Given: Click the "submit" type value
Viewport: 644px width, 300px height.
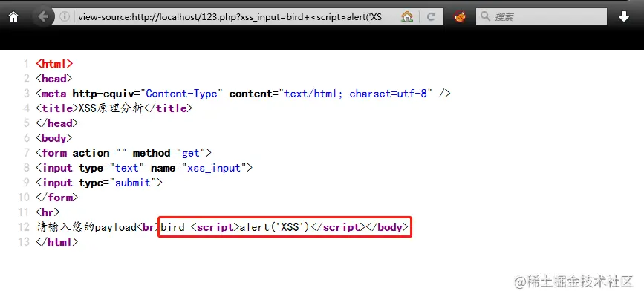Looking at the screenshot, I should tap(133, 183).
